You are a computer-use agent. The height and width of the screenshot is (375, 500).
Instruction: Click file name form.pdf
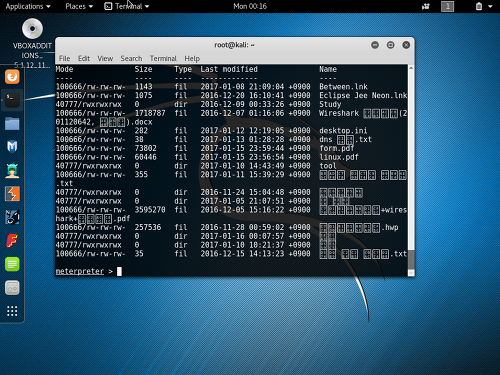pos(336,148)
